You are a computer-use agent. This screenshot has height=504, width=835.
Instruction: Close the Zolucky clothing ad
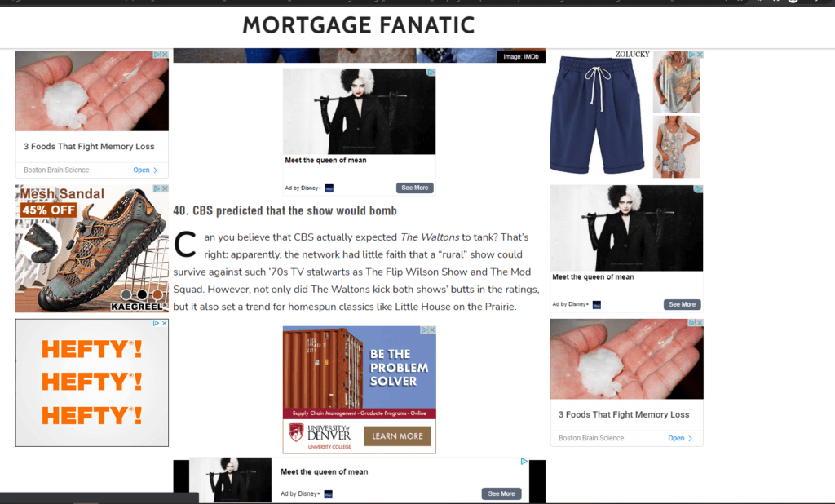pyautogui.click(x=700, y=55)
